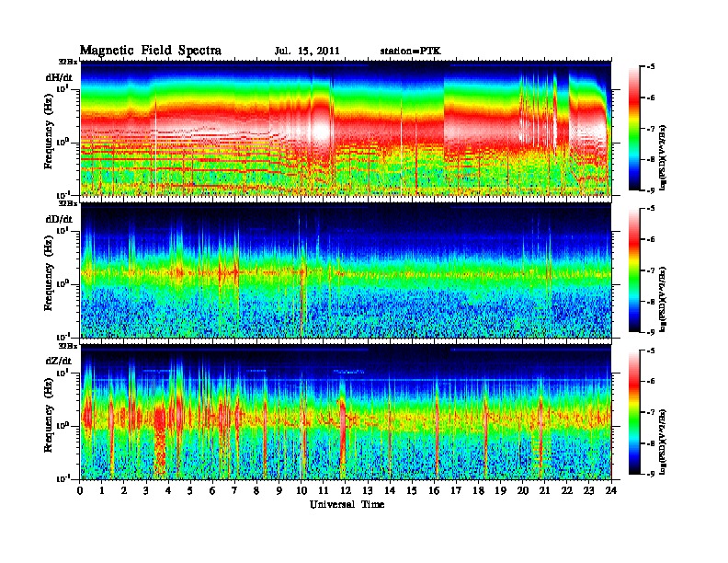
Task: Click the dH/dt spectrogram plot
Action: click(x=346, y=128)
